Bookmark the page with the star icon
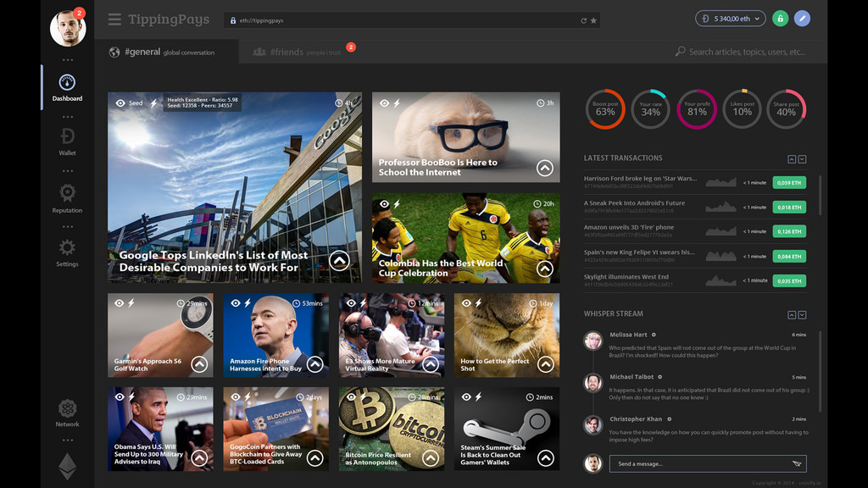 click(x=593, y=20)
